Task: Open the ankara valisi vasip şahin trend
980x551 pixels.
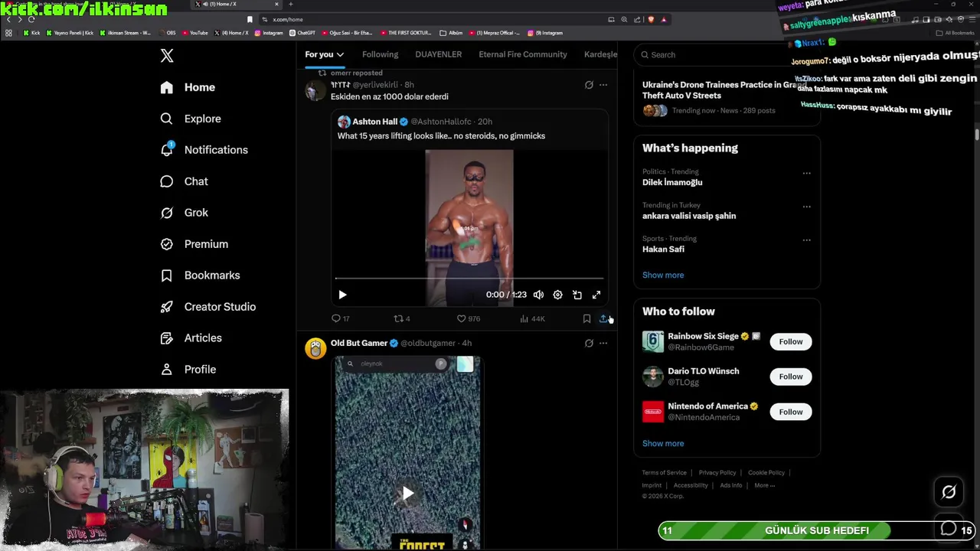Action: click(689, 216)
